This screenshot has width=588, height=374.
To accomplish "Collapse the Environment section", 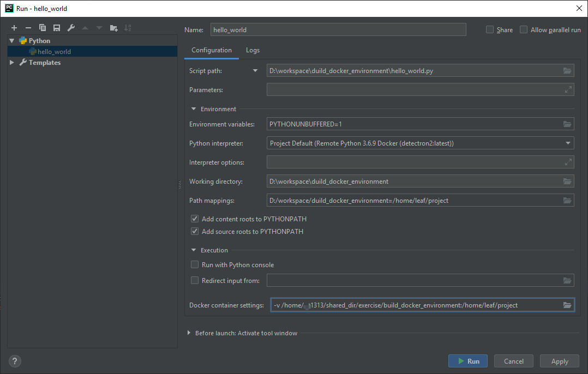I will pyautogui.click(x=194, y=108).
